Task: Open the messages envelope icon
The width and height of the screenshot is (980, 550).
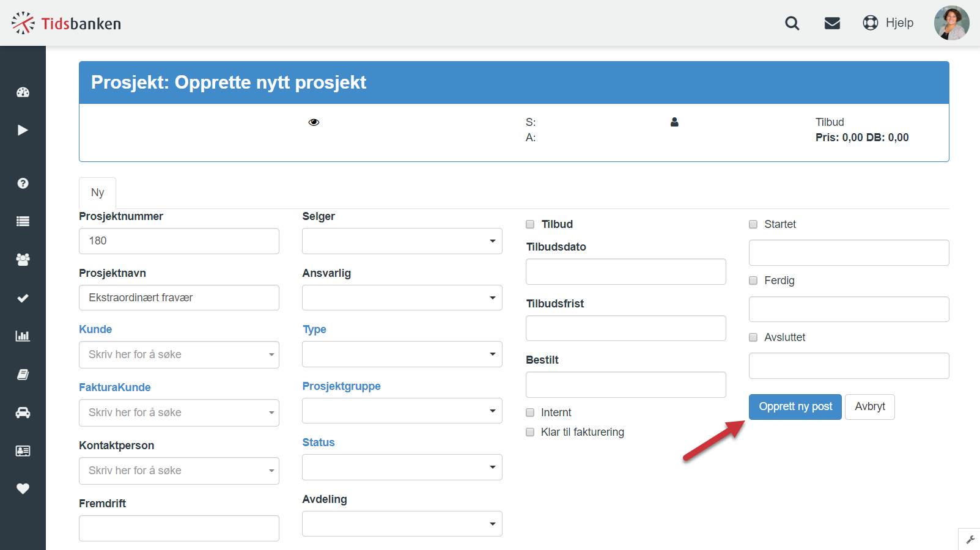Action: pyautogui.click(x=832, y=23)
